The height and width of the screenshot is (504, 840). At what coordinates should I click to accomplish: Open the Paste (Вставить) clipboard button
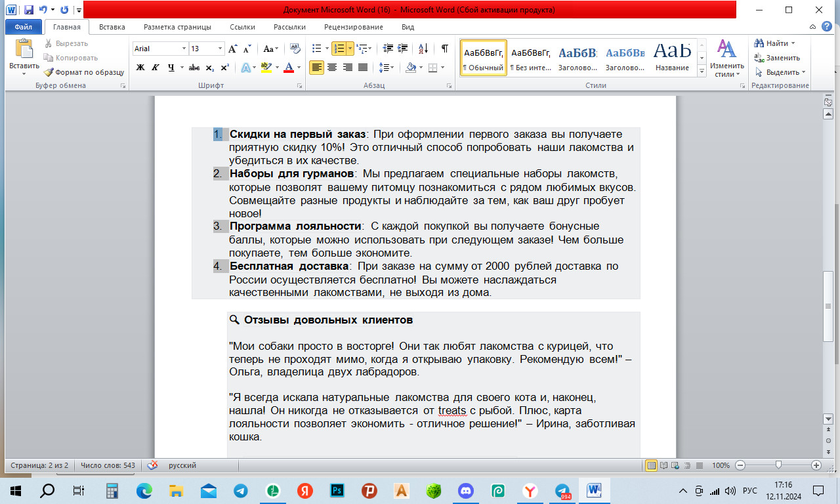[24, 57]
